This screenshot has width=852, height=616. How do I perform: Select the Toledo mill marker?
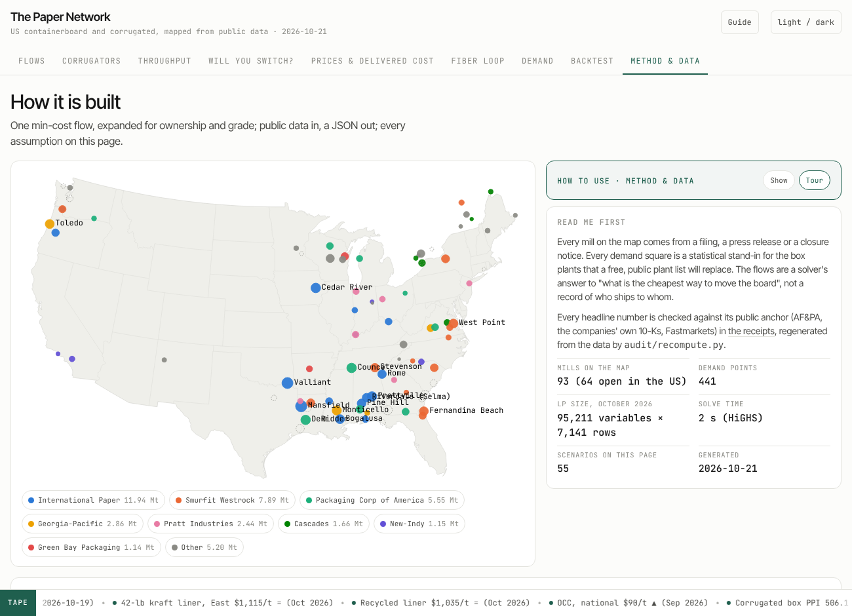[50, 224]
